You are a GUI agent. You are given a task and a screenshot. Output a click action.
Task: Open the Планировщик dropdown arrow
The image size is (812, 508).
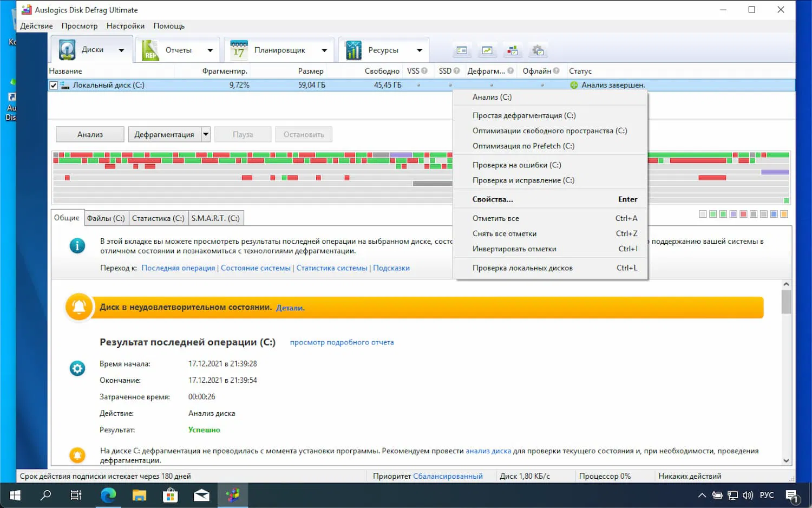pos(324,49)
